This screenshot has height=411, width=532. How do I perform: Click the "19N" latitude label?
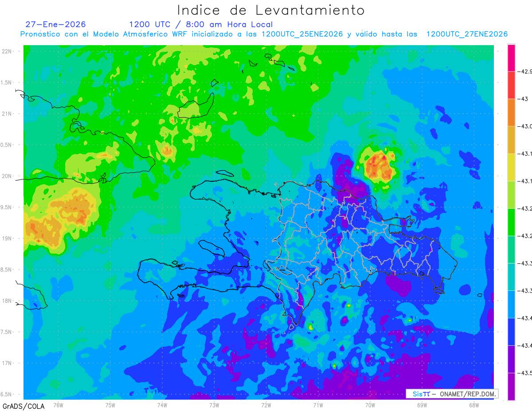pos(7,239)
